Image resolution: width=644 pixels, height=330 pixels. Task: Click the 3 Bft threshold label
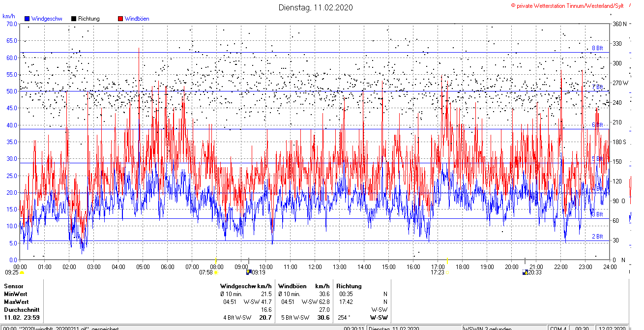597,214
